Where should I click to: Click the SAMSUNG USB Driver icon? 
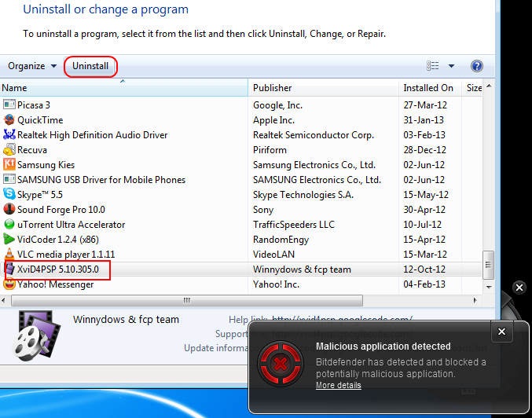click(9, 179)
